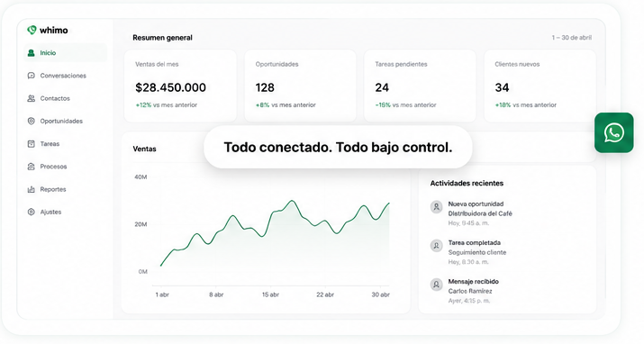The width and height of the screenshot is (644, 344).
Task: Click avatar icon beside Nueva oportunidad
Action: 436,206
